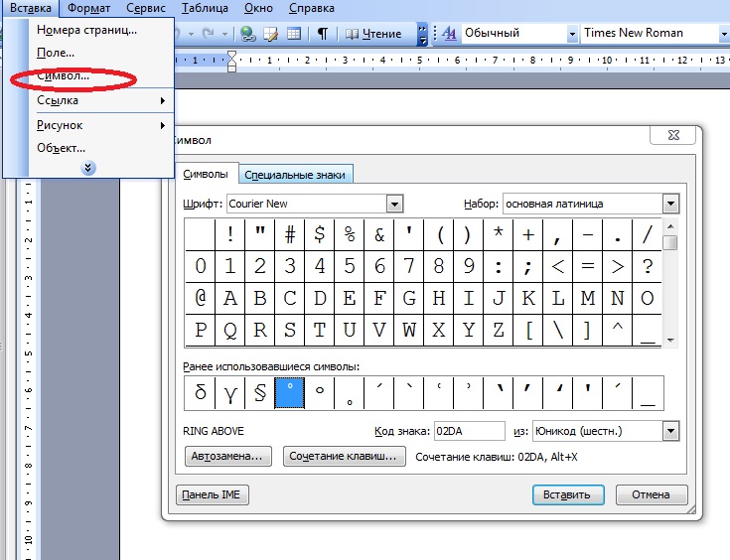Open the Шрифт font dropdown in dialog
The width and height of the screenshot is (730, 560).
tap(395, 204)
